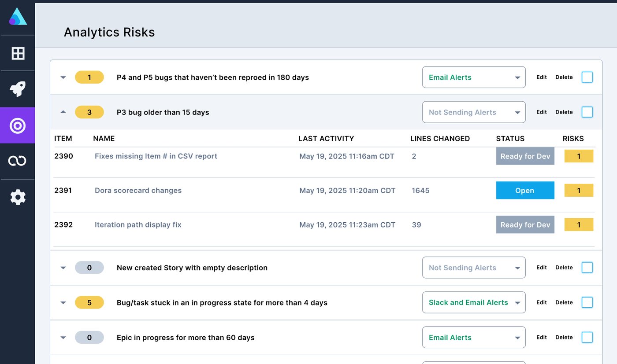Sort by ITEM column header

click(x=63, y=139)
